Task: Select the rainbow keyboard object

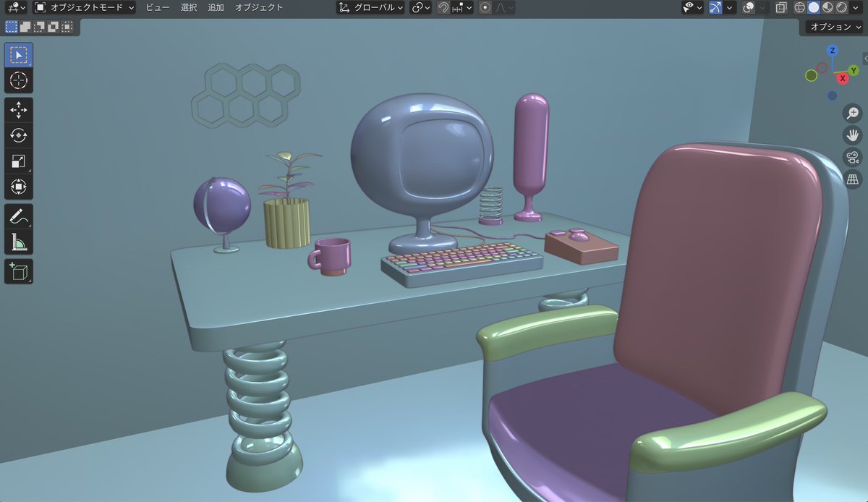Action: click(461, 264)
